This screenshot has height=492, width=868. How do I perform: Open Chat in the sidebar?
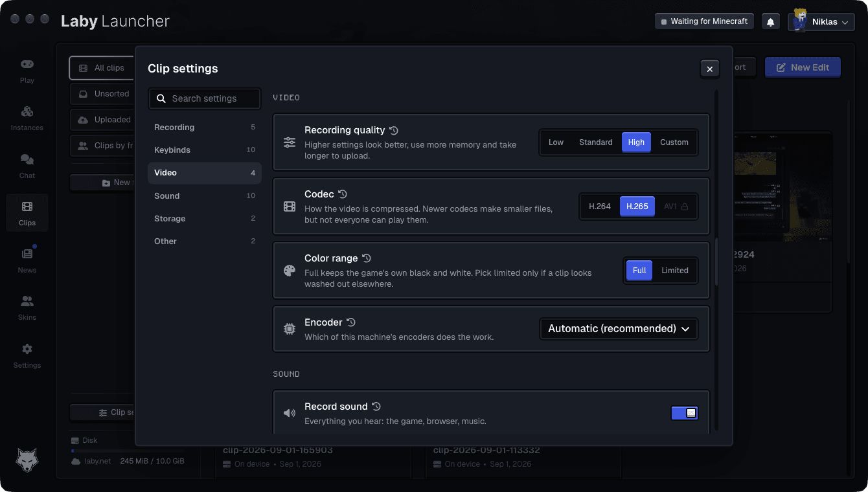pos(27,166)
